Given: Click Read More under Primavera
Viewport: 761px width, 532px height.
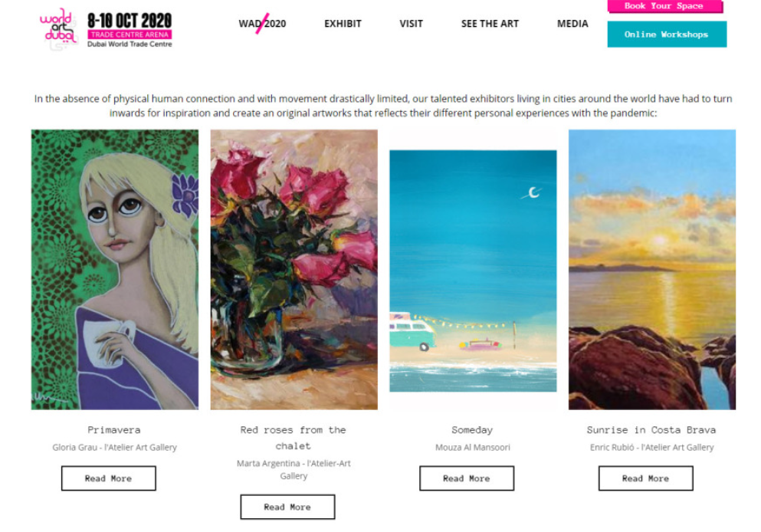Looking at the screenshot, I should coord(109,478).
